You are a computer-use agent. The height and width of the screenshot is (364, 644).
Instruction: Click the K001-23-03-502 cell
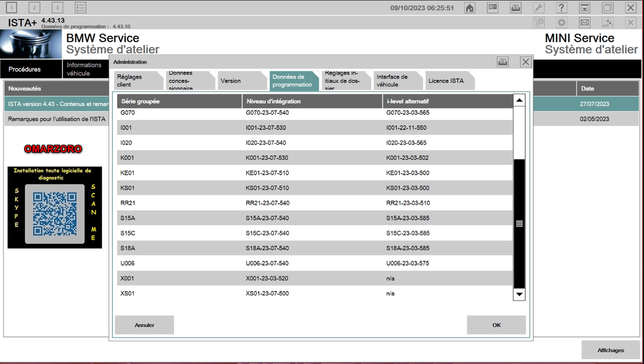[x=408, y=158]
